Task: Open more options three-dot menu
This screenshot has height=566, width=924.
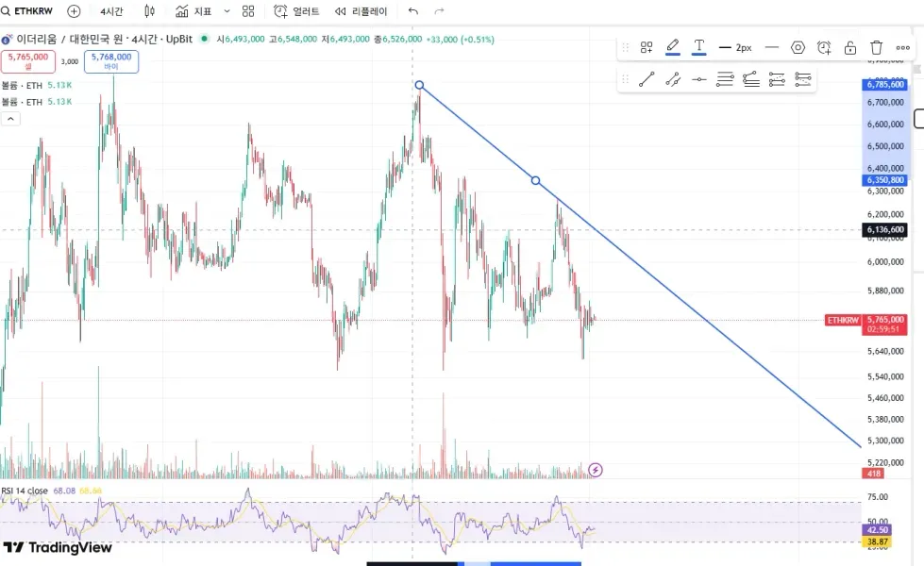Action: (x=902, y=47)
